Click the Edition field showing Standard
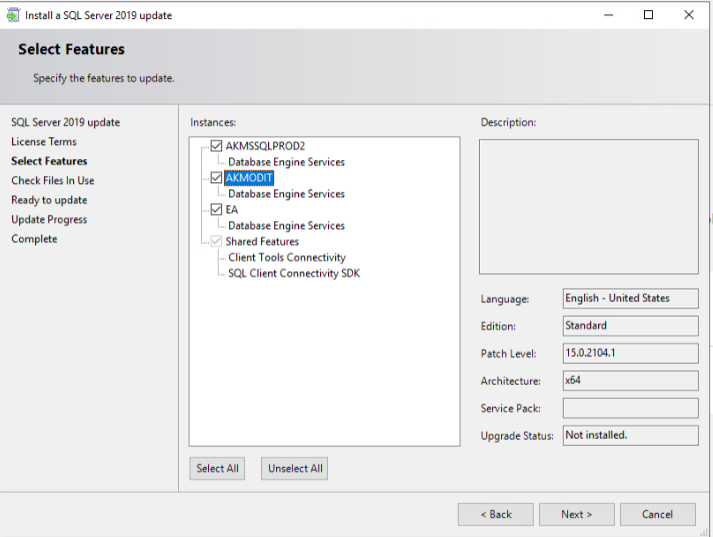Viewport: 713px width, 537px height. coord(630,326)
